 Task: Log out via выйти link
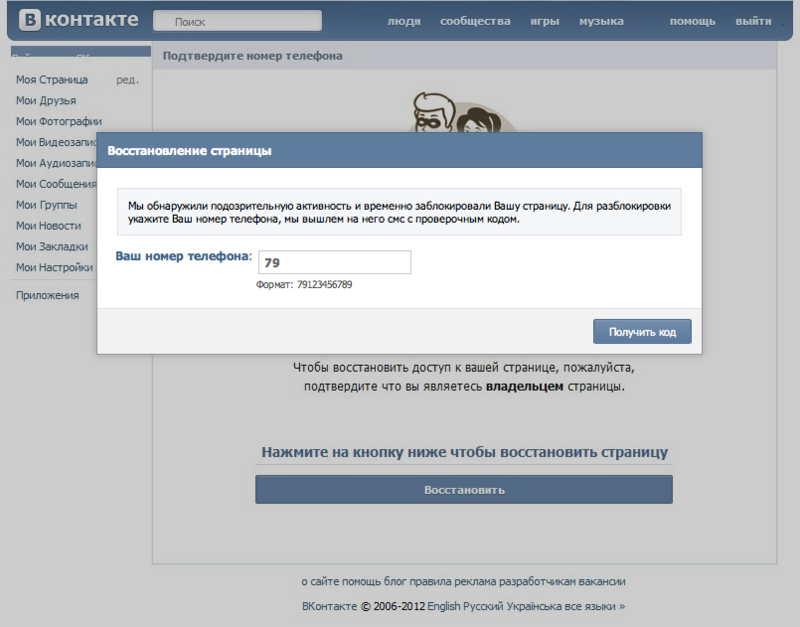[753, 21]
